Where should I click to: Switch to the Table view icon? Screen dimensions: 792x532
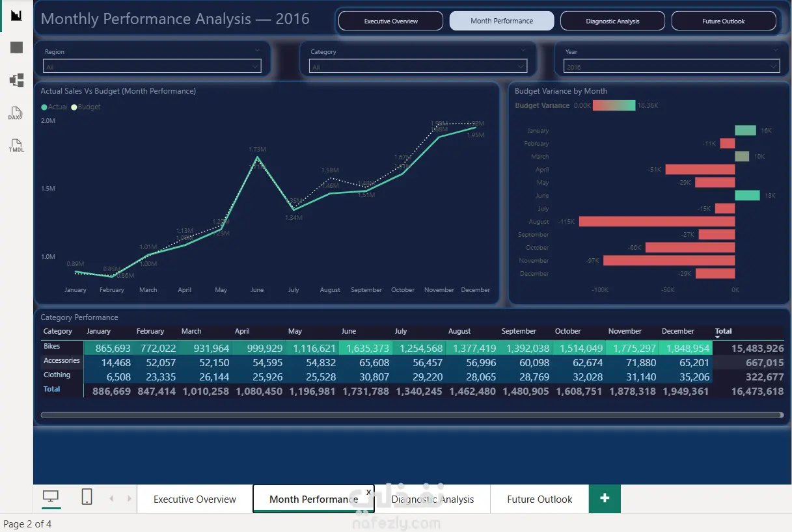(x=16, y=47)
